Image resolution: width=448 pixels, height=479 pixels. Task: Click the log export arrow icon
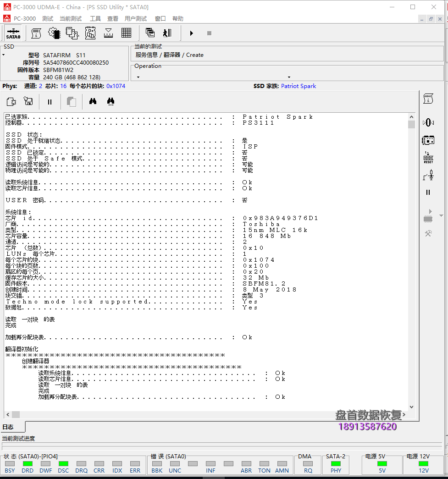click(11, 101)
